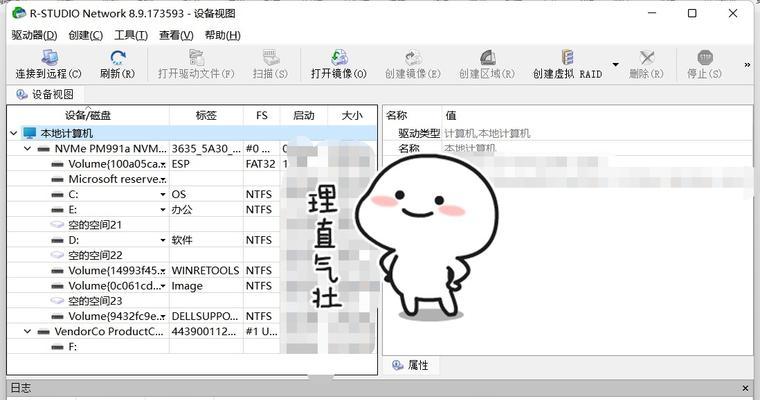Viewport: 760px width, 400px height.
Task: Open the dropdown arrow on the C: row
Action: click(x=163, y=194)
